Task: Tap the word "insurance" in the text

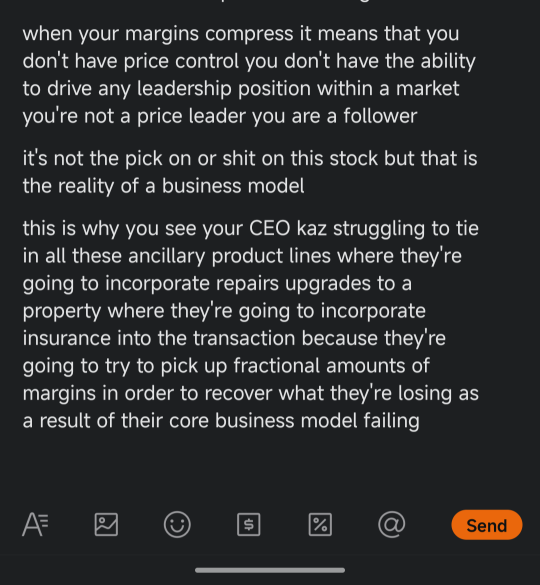Action: pos(67,338)
